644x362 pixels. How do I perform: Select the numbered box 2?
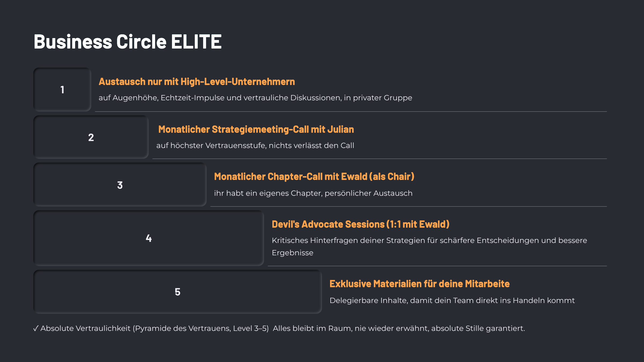91,137
